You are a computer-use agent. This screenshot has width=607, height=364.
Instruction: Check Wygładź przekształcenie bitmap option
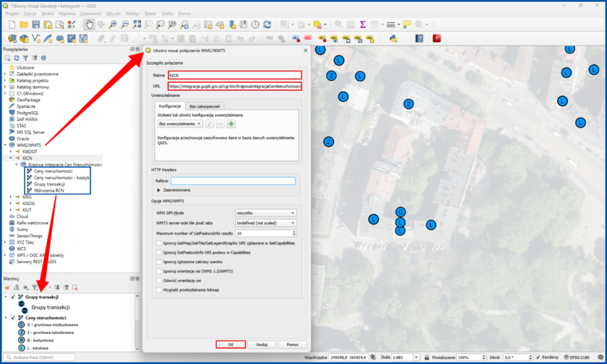tap(159, 290)
